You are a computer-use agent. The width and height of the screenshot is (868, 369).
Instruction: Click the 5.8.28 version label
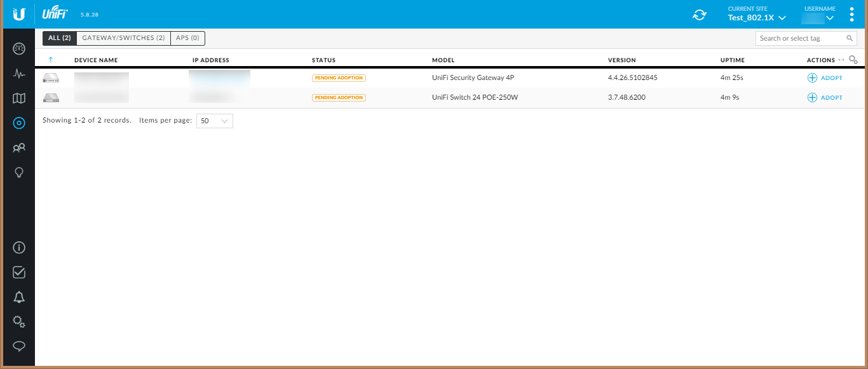[x=89, y=14]
